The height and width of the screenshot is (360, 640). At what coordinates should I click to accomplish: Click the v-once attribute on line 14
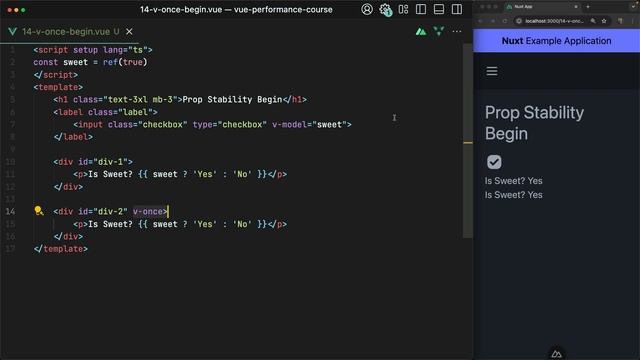pos(148,211)
